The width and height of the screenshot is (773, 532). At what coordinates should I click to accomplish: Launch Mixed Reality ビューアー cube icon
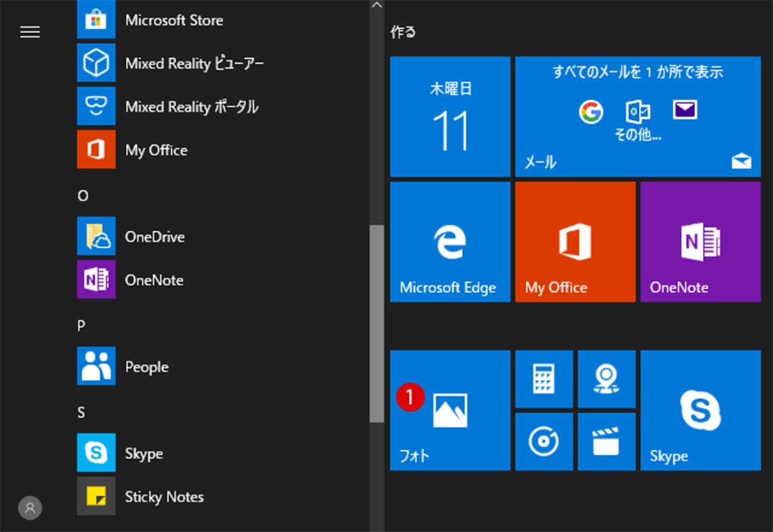coord(96,63)
